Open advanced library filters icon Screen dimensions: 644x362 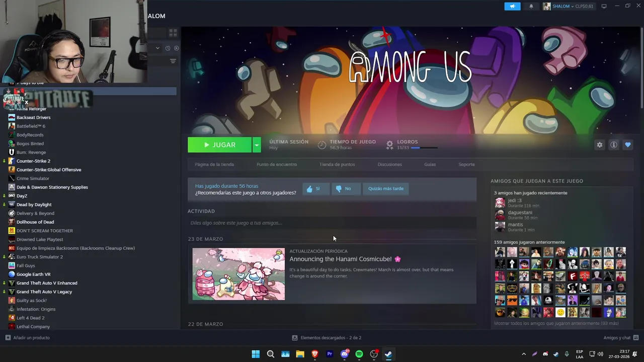pyautogui.click(x=173, y=61)
